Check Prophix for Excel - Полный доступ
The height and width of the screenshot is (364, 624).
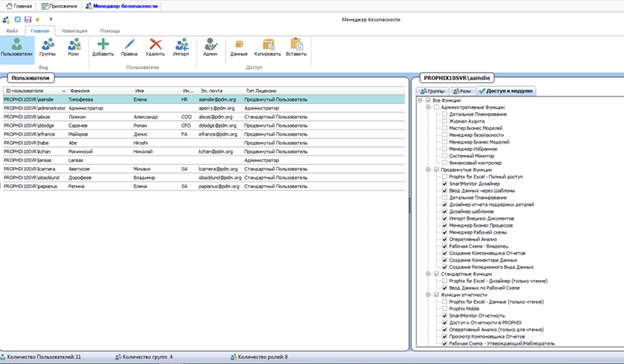click(x=445, y=177)
